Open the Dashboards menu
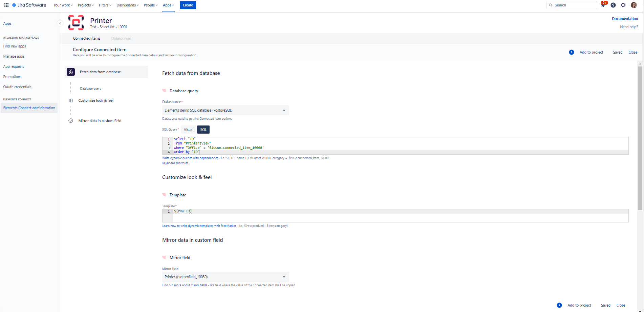644x312 pixels. tap(128, 5)
